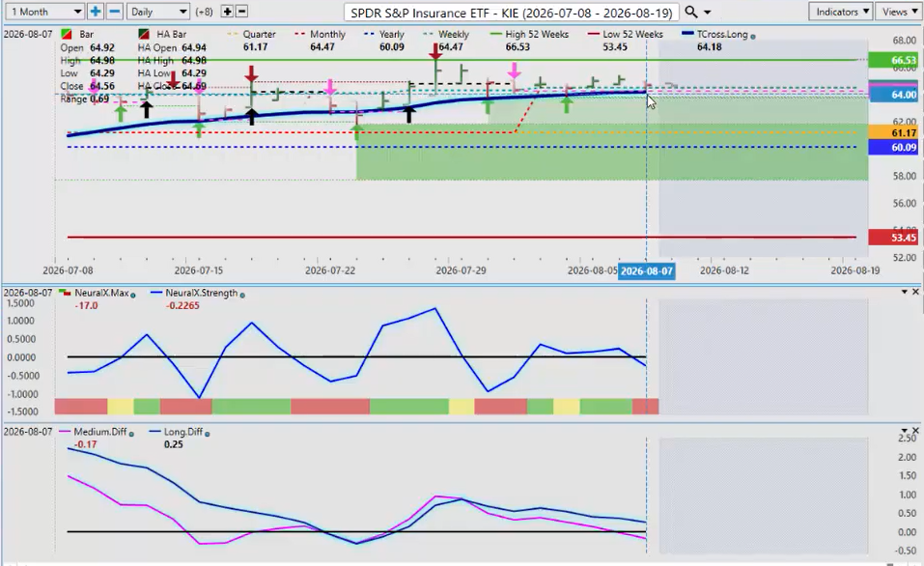Open the Indicators menu

842,12
